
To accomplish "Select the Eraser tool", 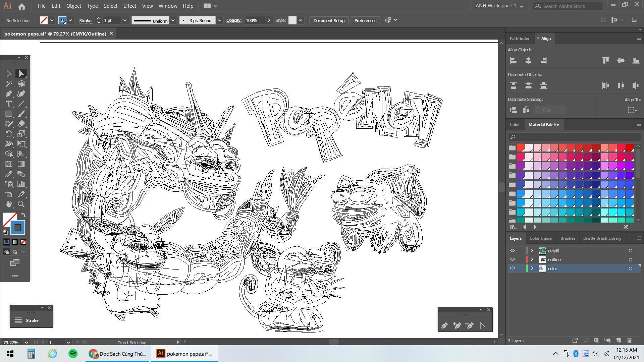I will click(x=21, y=124).
